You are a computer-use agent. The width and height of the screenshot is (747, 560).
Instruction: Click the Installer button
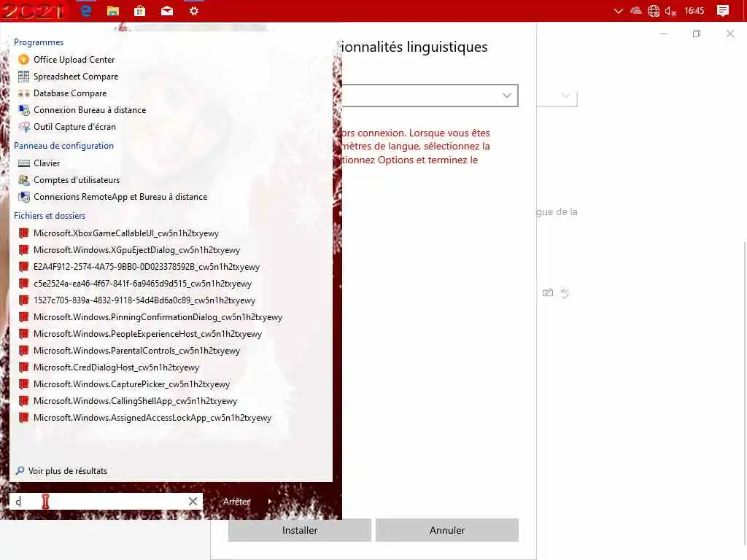click(300, 530)
